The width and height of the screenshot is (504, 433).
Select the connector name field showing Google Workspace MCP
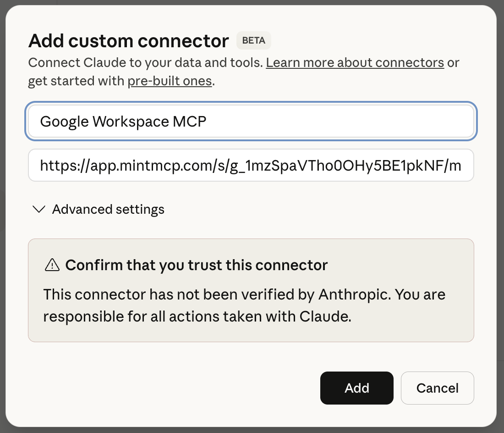click(x=251, y=121)
